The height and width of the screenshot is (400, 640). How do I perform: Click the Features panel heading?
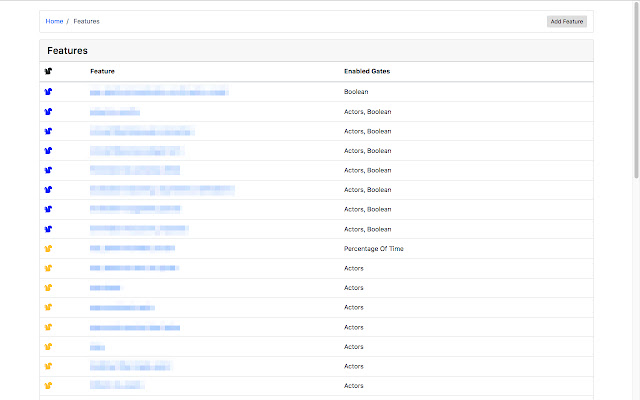[x=67, y=51]
